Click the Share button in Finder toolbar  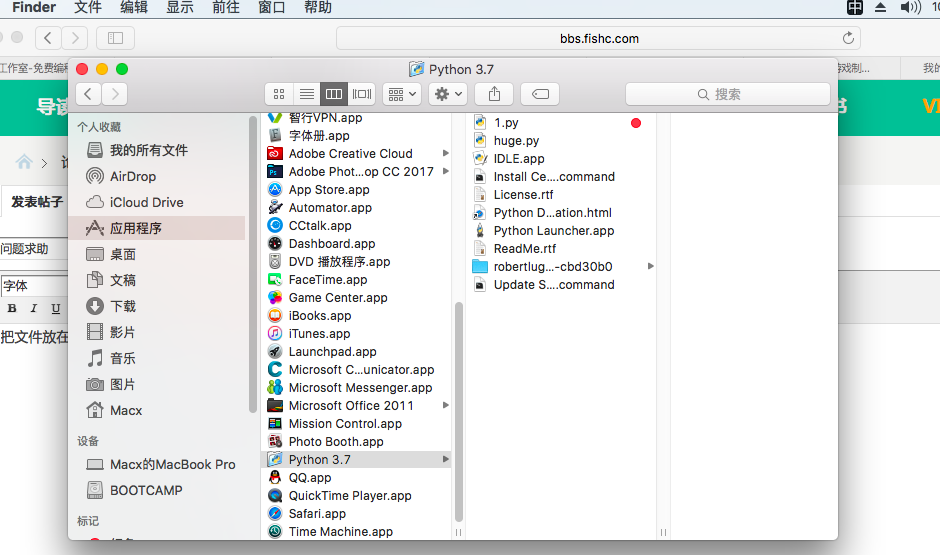494,94
